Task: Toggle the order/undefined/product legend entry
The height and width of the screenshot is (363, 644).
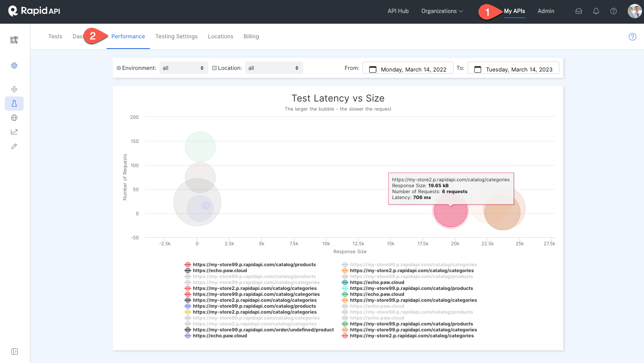Action: (259, 330)
